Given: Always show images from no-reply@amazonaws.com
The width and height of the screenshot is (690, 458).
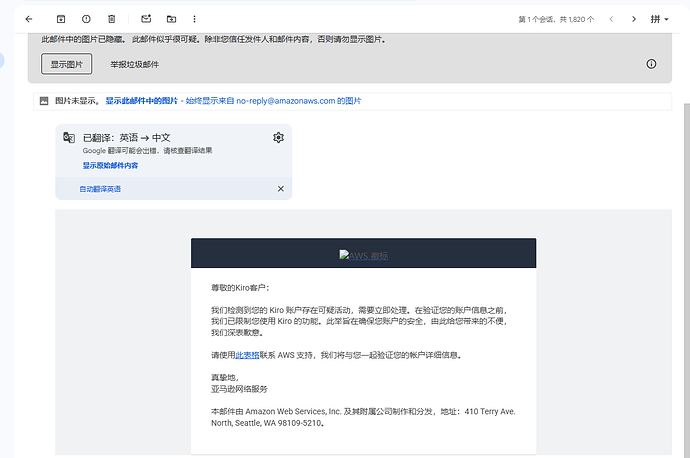Looking at the screenshot, I should 273,101.
